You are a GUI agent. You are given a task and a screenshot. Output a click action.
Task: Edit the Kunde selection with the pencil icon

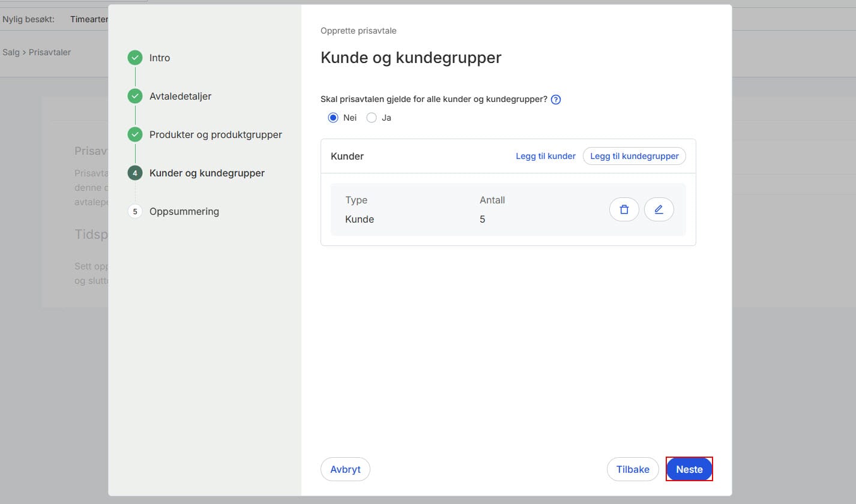(x=659, y=209)
